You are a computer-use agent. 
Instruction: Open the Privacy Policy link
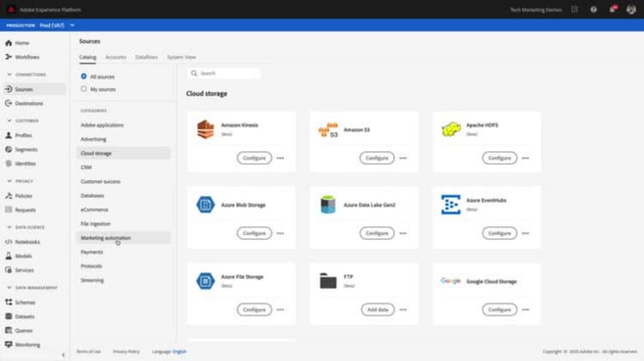(x=126, y=352)
